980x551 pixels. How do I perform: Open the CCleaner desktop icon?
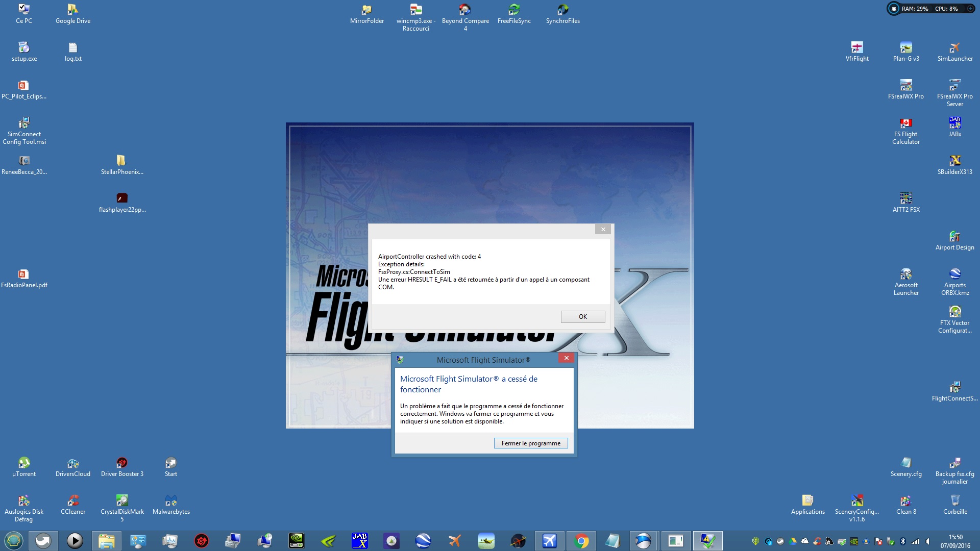[x=73, y=505]
